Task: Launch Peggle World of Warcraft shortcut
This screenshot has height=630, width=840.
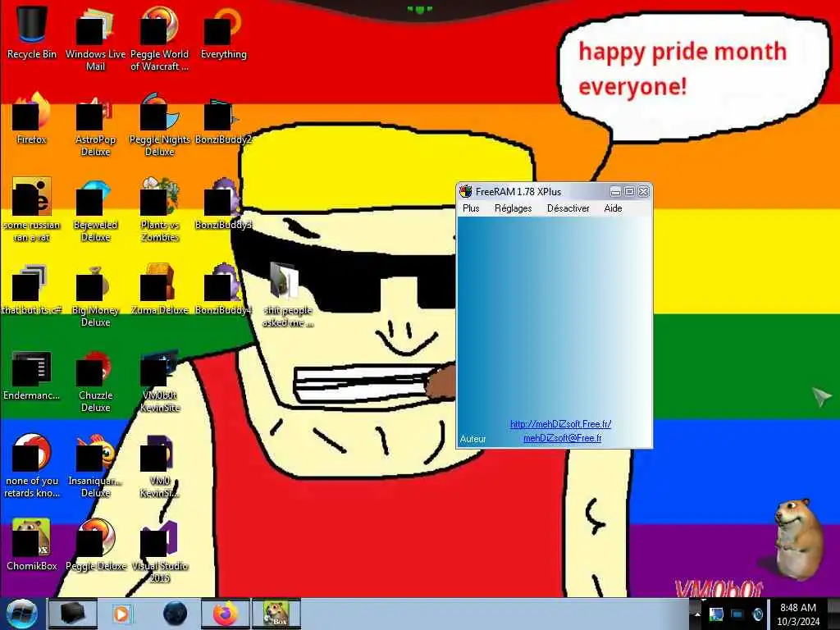Action: point(159,38)
